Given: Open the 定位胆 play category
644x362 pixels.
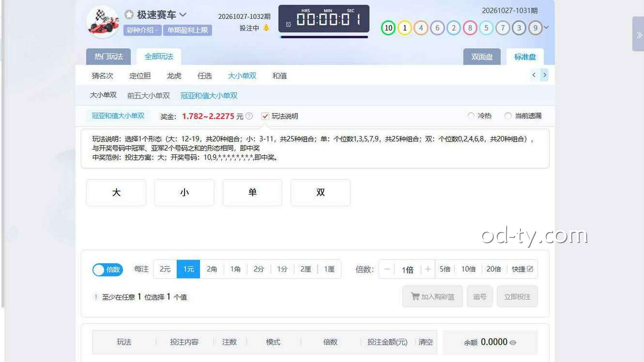Looking at the screenshot, I should point(140,76).
